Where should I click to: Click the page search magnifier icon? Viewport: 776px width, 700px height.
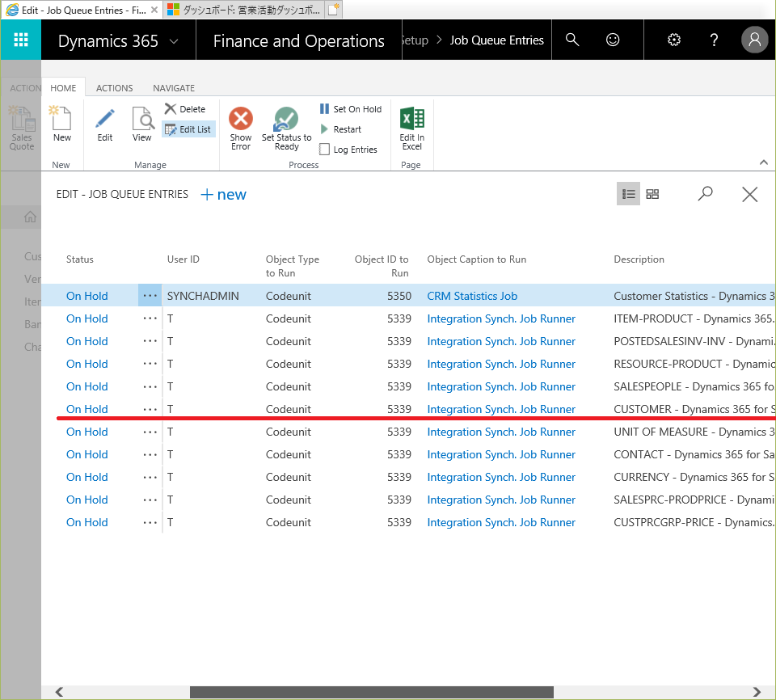[705, 193]
